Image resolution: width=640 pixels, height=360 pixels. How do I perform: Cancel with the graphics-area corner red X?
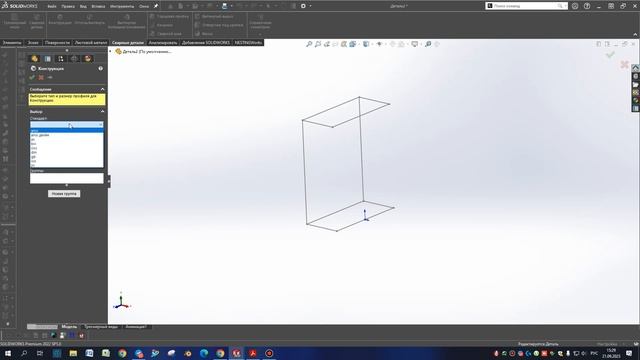624,64
